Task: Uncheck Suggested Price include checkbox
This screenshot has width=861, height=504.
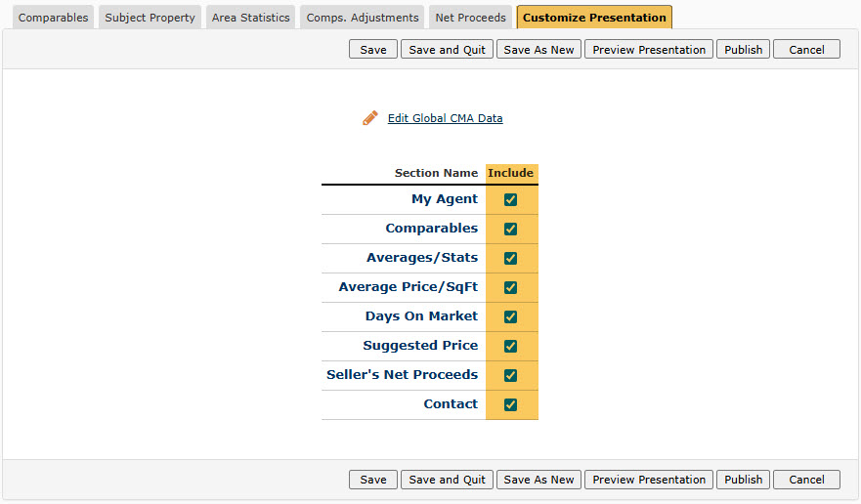Action: 511,346
